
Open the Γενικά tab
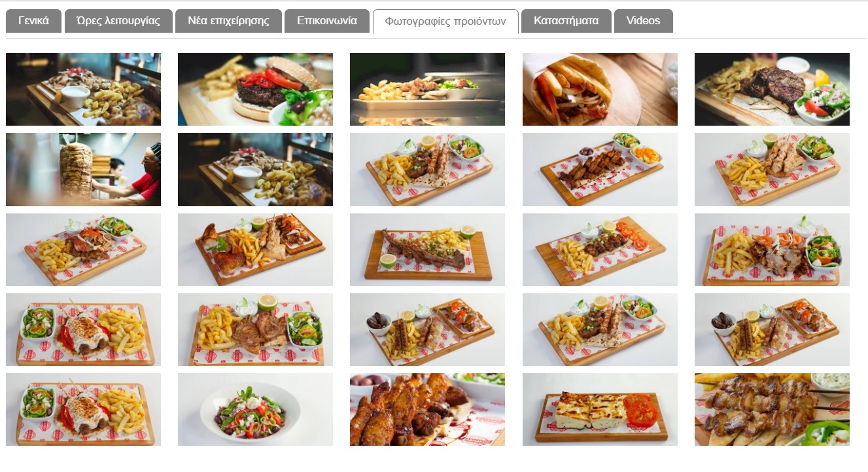click(34, 21)
